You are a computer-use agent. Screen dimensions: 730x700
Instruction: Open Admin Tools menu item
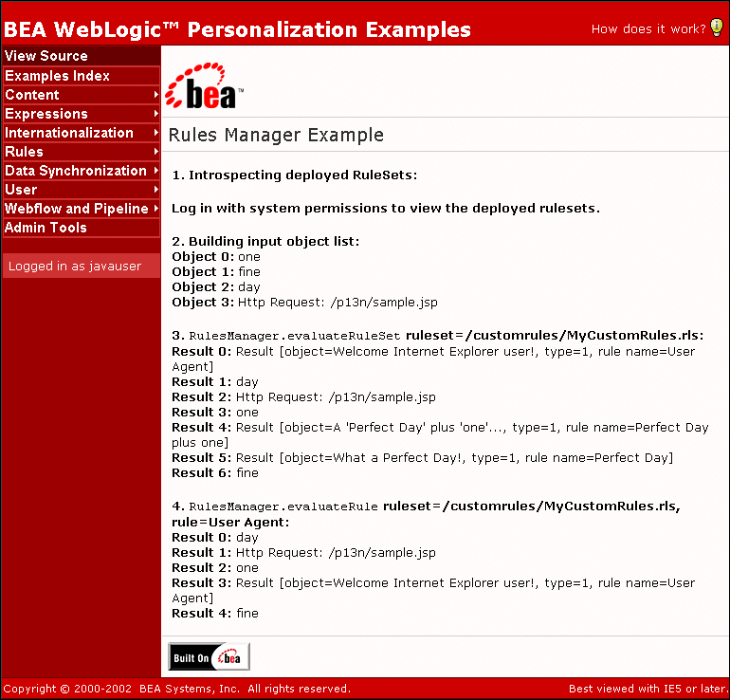coord(81,228)
